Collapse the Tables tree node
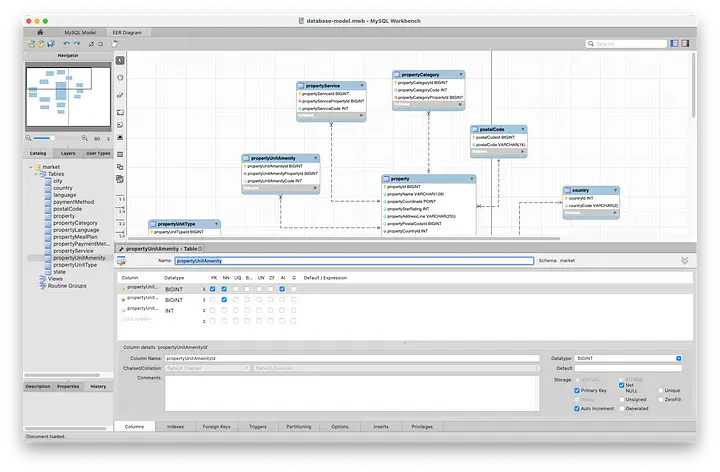Viewport: 720px width, 472px height. point(36,174)
